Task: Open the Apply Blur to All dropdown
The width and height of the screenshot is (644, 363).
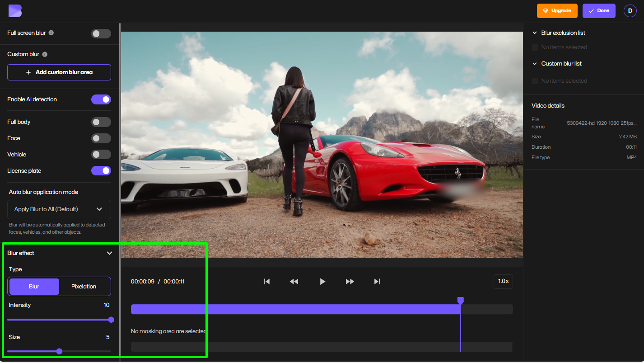Action: click(x=59, y=209)
